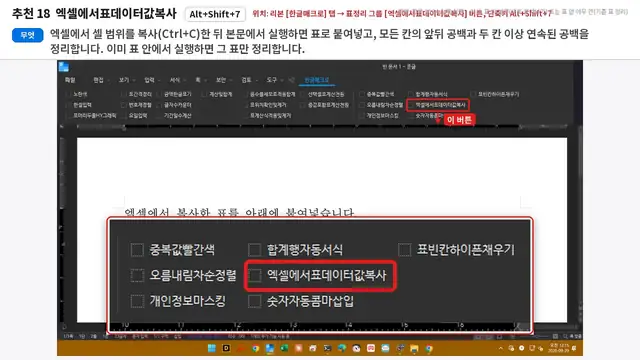640x360 pixels.
Task: Show hidden tray icons chevron
Action: pyautogui.click(x=501, y=348)
